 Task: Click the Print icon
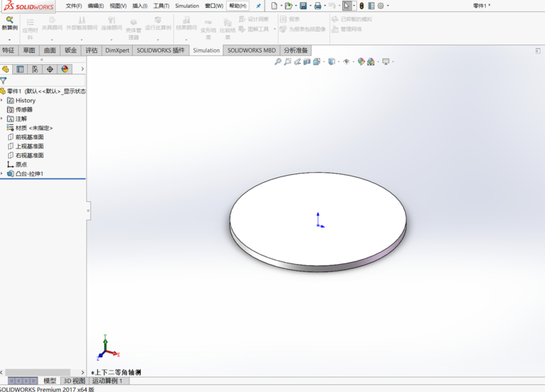318,6
